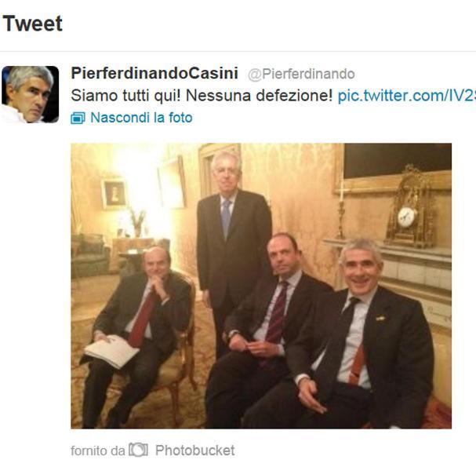Click the white papers on the lap
Screen dimensions: 476x467
tap(111, 351)
